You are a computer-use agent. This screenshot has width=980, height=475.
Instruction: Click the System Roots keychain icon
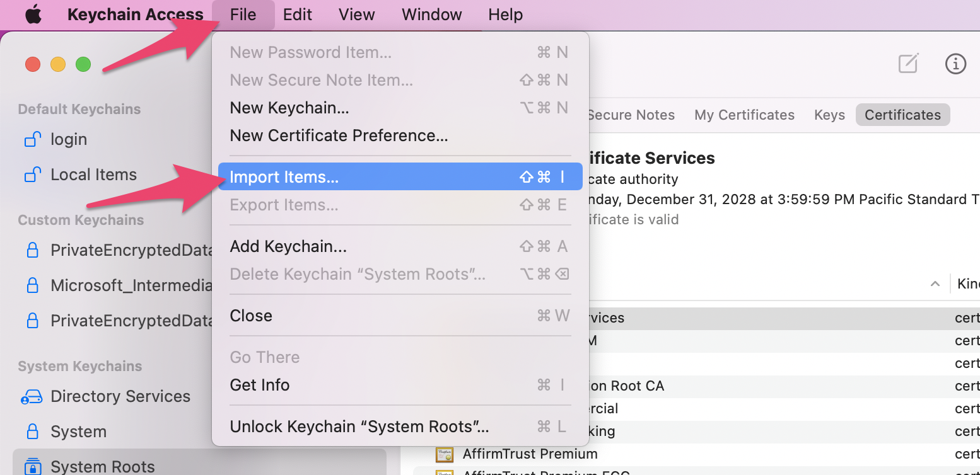(32, 466)
